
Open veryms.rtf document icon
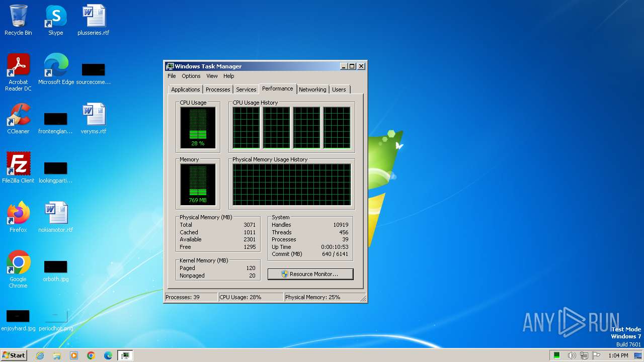click(x=94, y=119)
